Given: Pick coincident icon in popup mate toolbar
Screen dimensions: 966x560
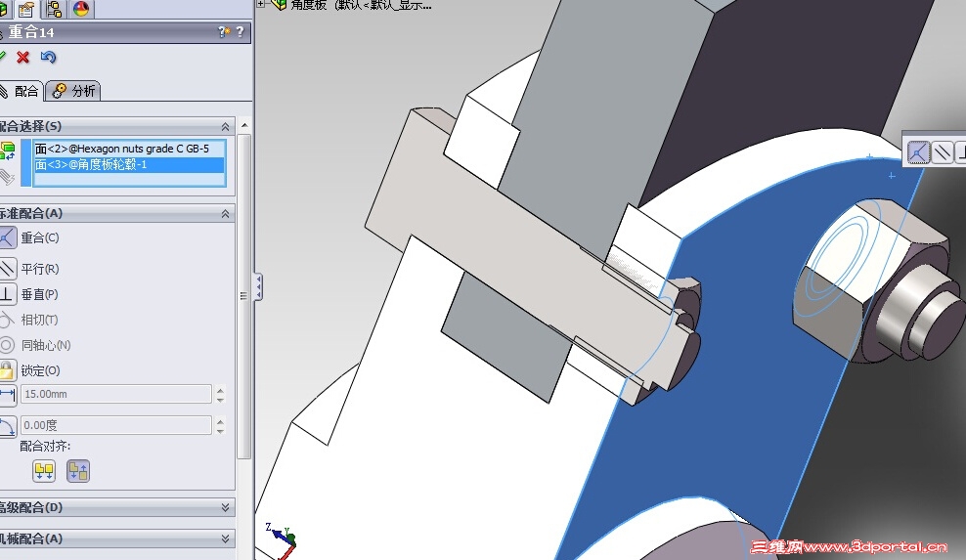Looking at the screenshot, I should [918, 152].
